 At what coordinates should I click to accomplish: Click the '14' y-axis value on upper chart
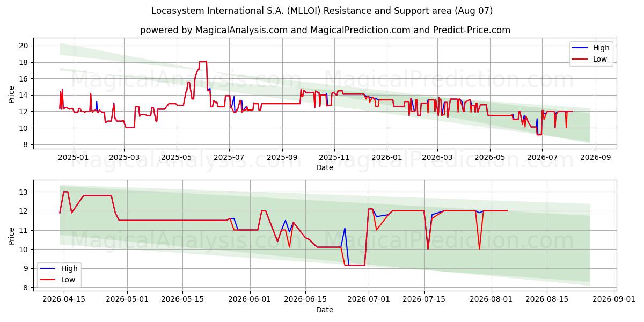[25, 95]
